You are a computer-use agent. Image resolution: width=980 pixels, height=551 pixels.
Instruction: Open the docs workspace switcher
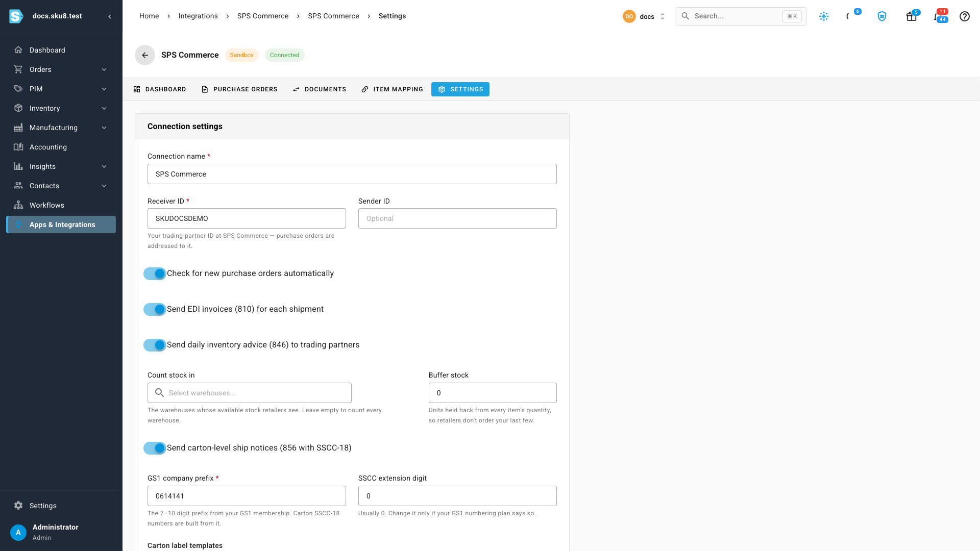click(644, 16)
